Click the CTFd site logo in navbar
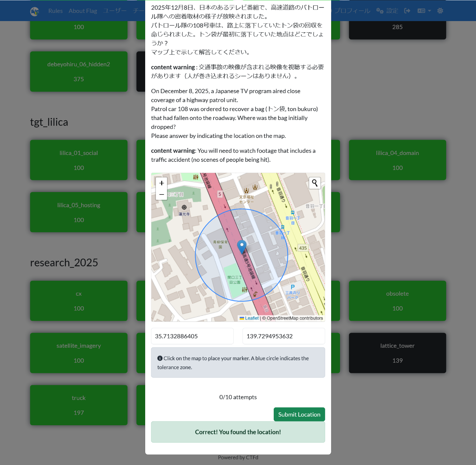Viewport: 476px width, 465px height. point(35,11)
